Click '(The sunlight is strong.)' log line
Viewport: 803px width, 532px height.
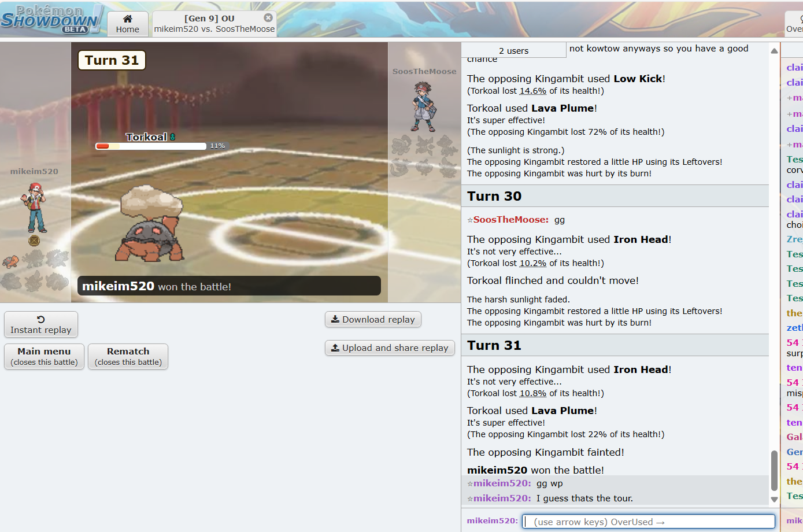(x=516, y=150)
